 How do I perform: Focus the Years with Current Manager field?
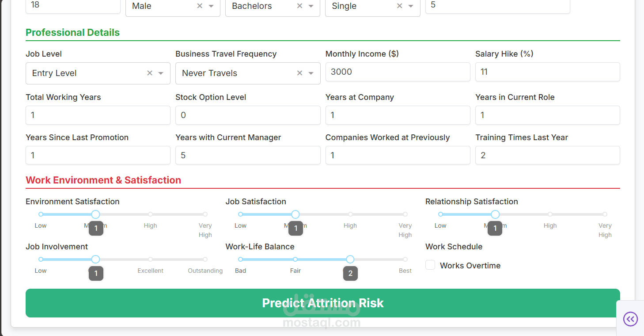pyautogui.click(x=247, y=156)
